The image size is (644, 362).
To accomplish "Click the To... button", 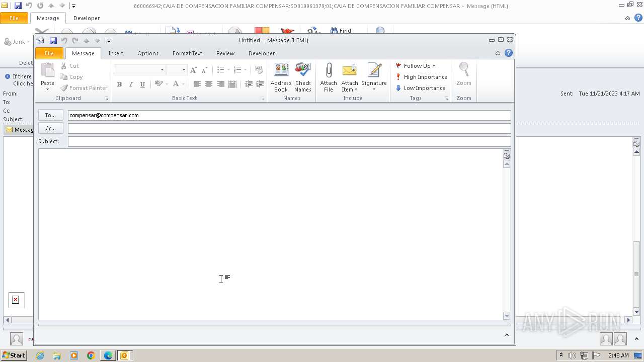I will click(51, 115).
